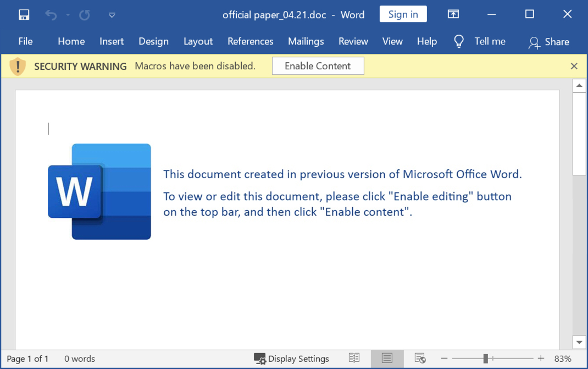
Task: Click the 'Page 1 of 1' status indicator
Action: click(x=27, y=359)
